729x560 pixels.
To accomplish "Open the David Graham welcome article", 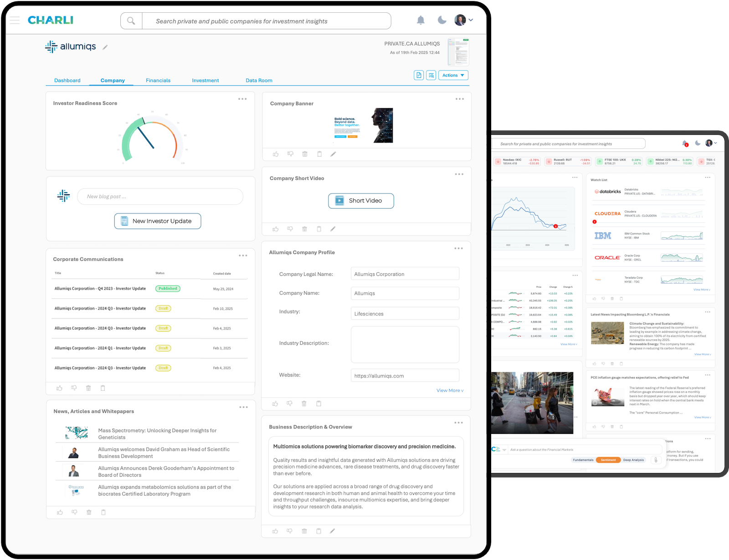I will click(x=147, y=453).
